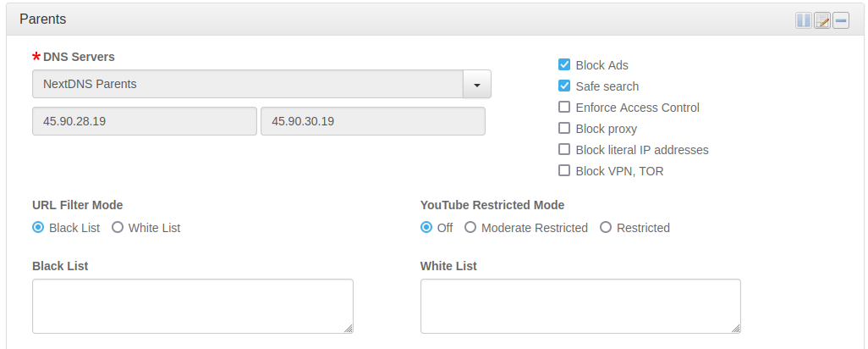The image size is (868, 349).
Task: Enable Block literal IP addresses
Action: pyautogui.click(x=564, y=150)
